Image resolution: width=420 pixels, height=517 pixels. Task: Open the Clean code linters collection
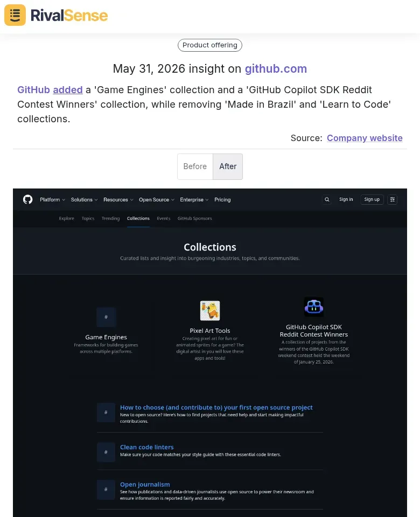coord(146,447)
